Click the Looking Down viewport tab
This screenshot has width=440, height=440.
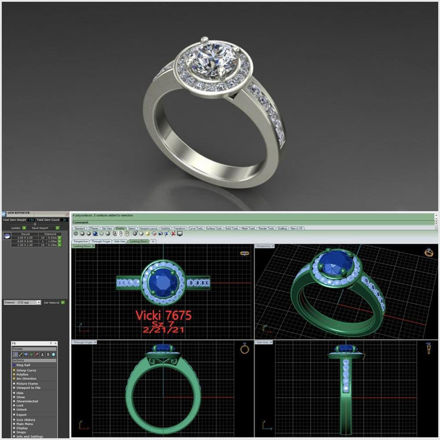(139, 241)
